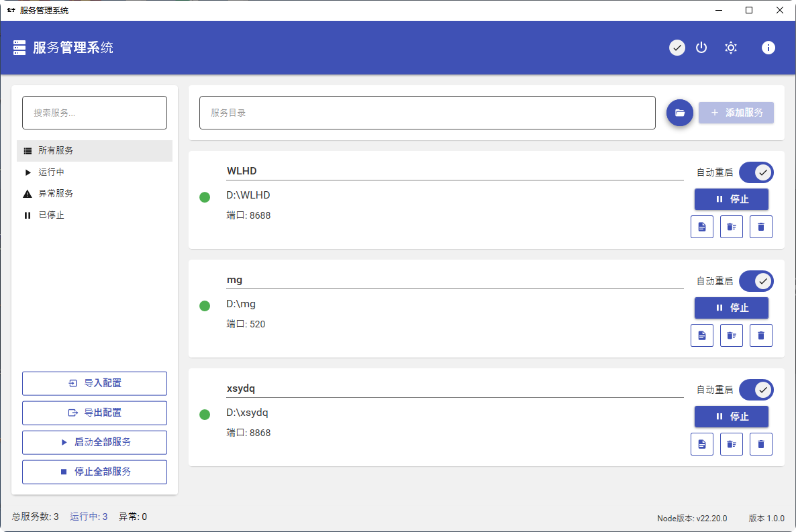Stop the xsydq service

click(x=731, y=416)
